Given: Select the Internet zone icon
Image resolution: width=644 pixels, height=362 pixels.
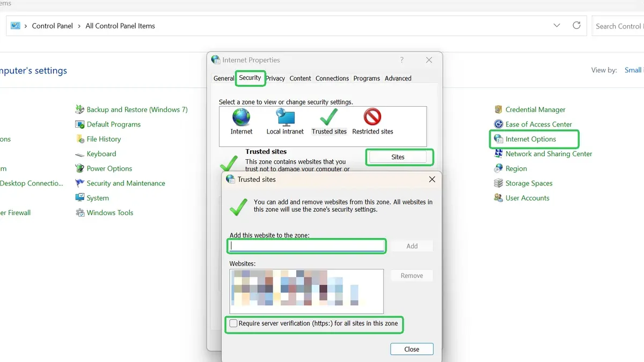Looking at the screenshot, I should (x=241, y=117).
